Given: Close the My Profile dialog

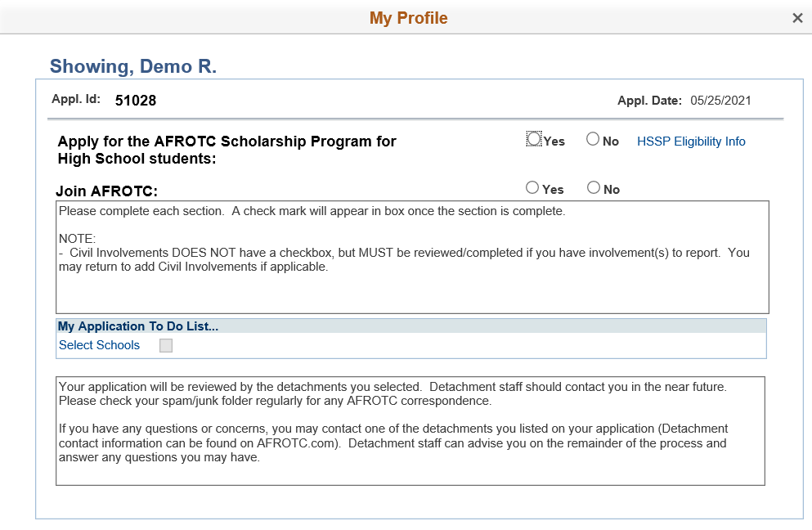Looking at the screenshot, I should point(797,18).
